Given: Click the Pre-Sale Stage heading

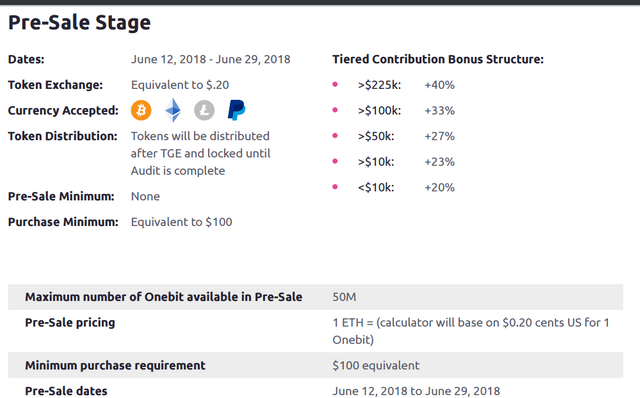Looking at the screenshot, I should [80, 22].
